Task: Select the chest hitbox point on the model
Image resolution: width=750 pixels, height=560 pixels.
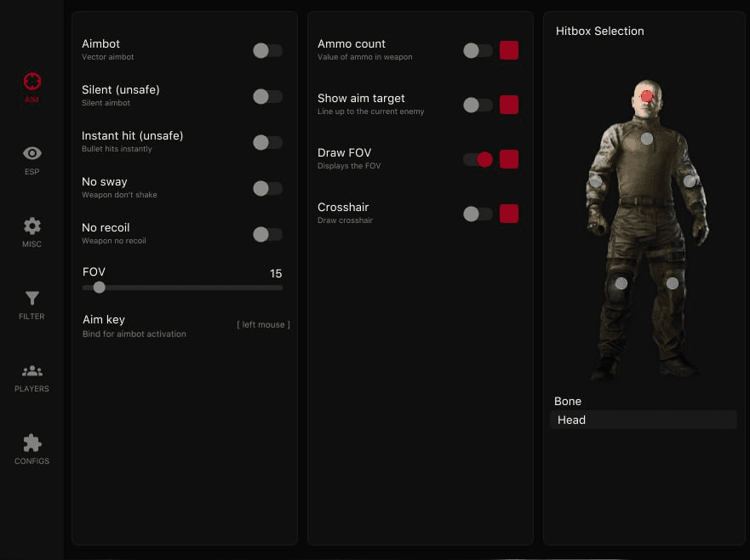Action: [647, 139]
